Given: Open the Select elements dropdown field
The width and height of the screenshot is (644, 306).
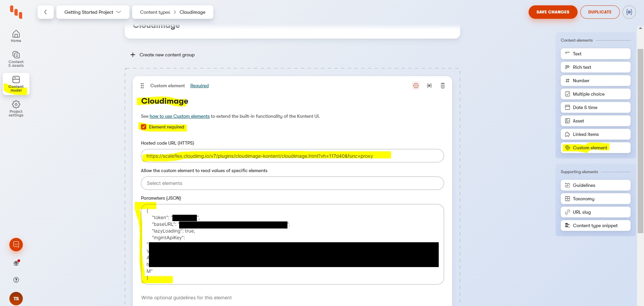Looking at the screenshot, I should [292, 183].
